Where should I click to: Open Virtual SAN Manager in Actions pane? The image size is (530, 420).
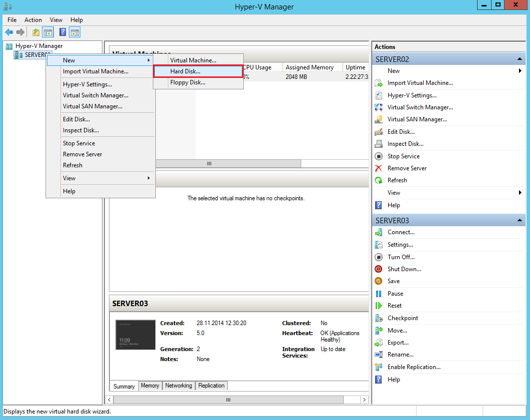pyautogui.click(x=417, y=119)
